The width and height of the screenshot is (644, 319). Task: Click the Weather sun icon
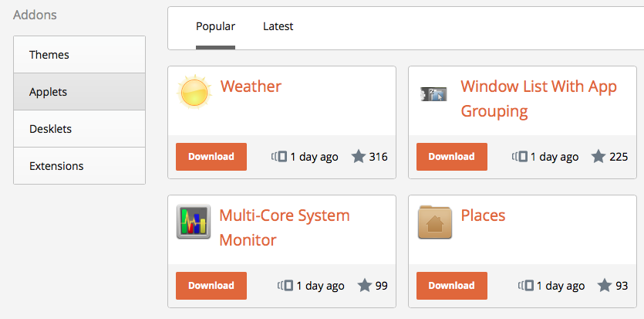(194, 92)
